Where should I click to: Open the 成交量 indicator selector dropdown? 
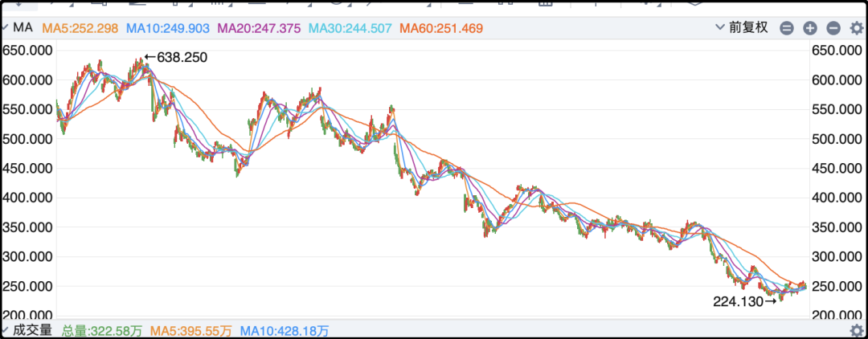27,330
